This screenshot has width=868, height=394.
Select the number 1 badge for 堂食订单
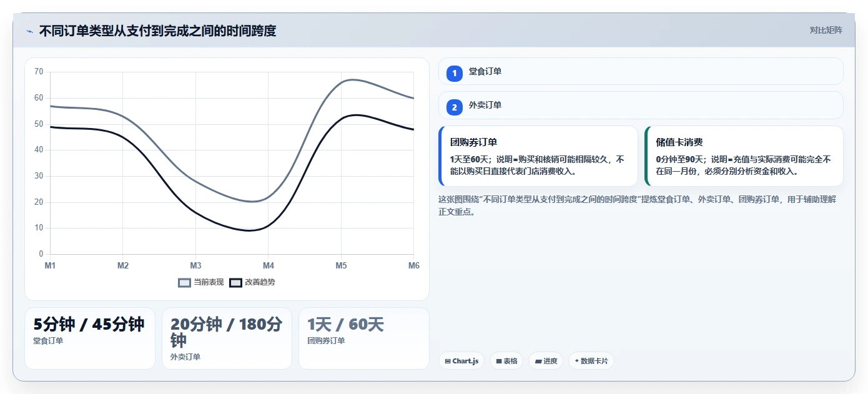coord(455,74)
